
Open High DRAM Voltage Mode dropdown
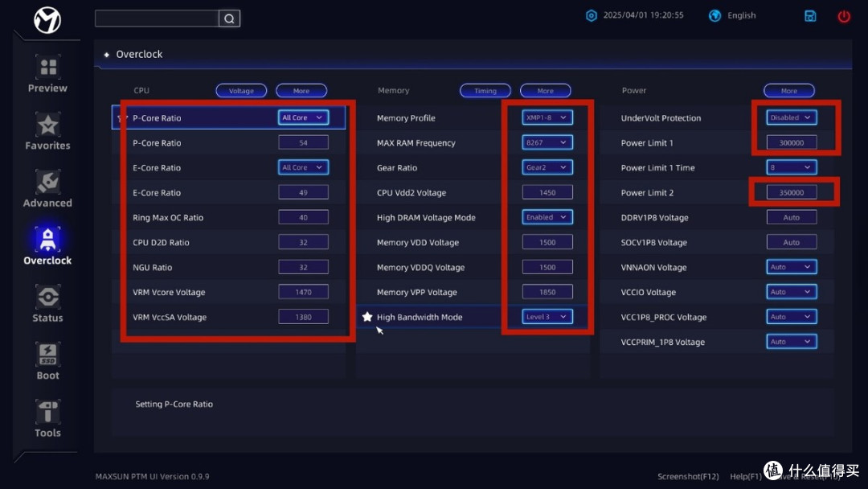[x=547, y=217]
